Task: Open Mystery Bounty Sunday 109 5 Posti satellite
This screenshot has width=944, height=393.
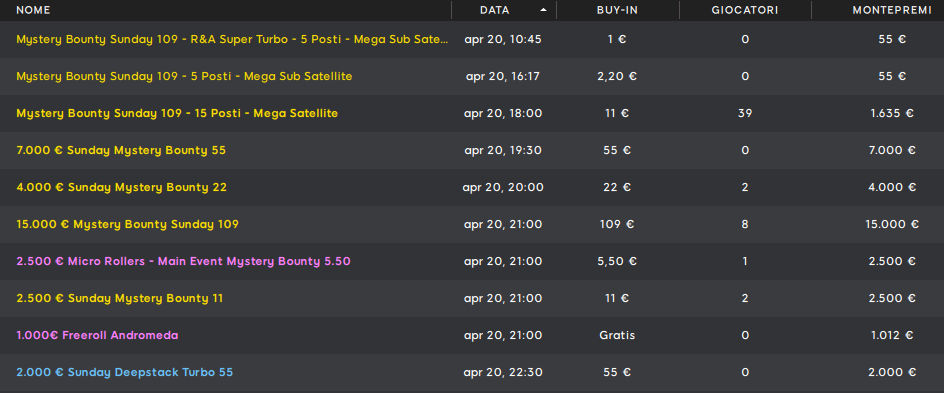Action: [x=184, y=76]
